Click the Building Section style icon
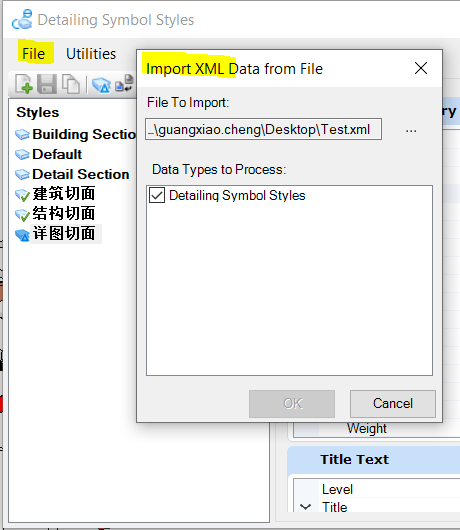Screen dimensions: 460x530 tap(22, 135)
